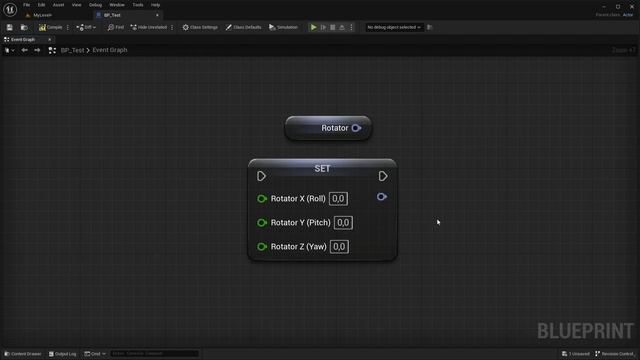Select the SET node title bar
Image resolution: width=640 pixels, height=360 pixels.
322,168
